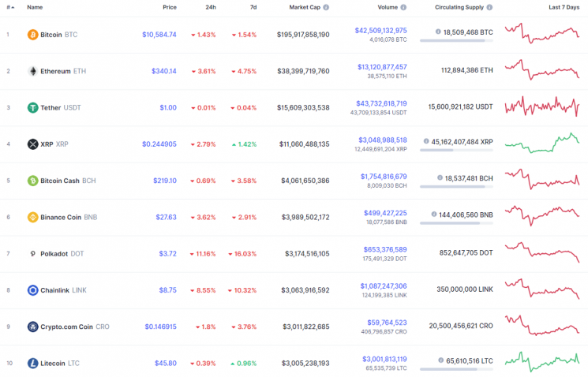The height and width of the screenshot is (377, 588).
Task: Click the Litecoin logo icon
Action: point(32,363)
